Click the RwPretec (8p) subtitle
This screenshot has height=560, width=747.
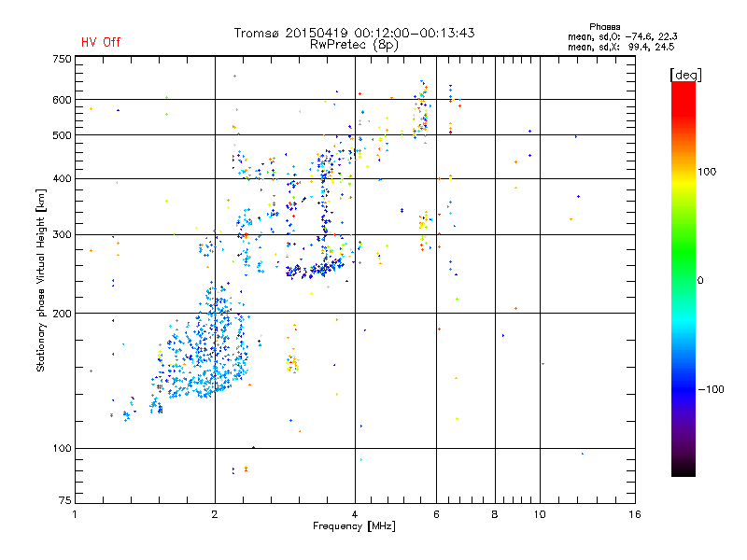(354, 45)
